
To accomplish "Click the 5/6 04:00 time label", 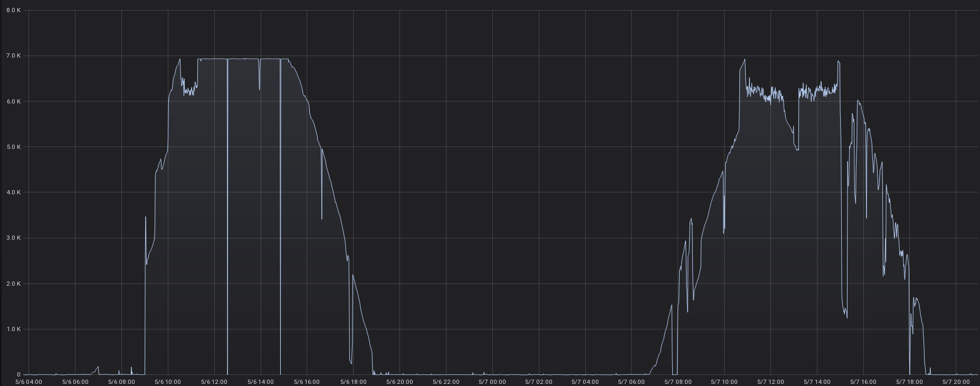I will pyautogui.click(x=28, y=381).
